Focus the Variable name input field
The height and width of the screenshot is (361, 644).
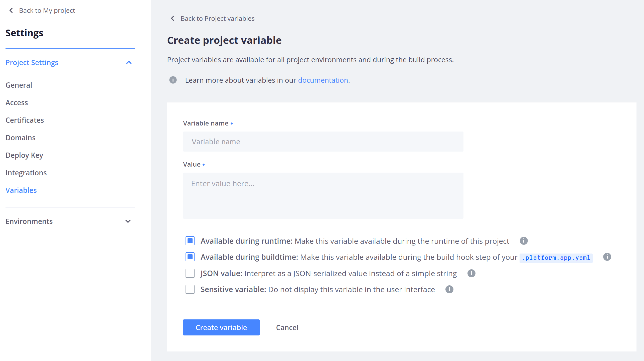(323, 142)
